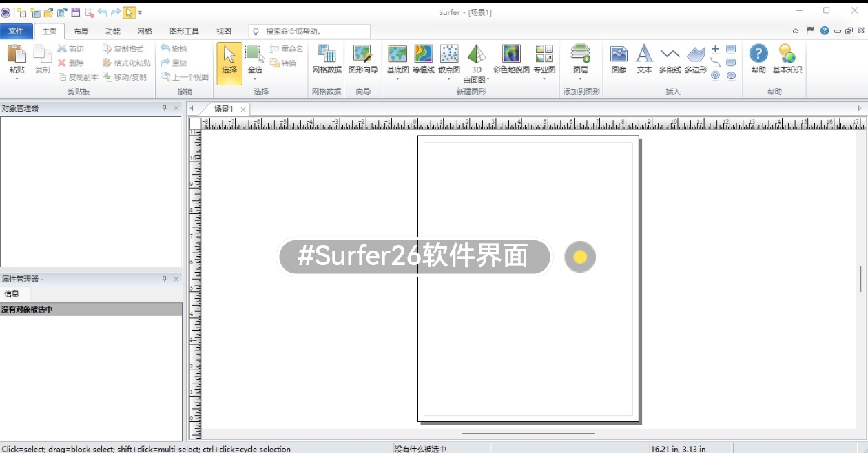
Task: Switch to the Home (主页) ribbon tab
Action: [x=50, y=31]
